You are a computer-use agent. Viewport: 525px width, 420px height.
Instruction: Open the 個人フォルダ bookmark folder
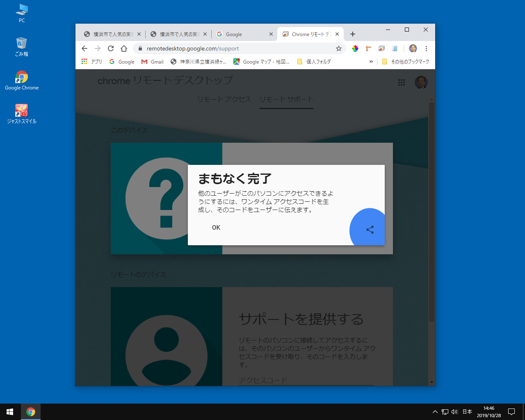[x=314, y=62]
